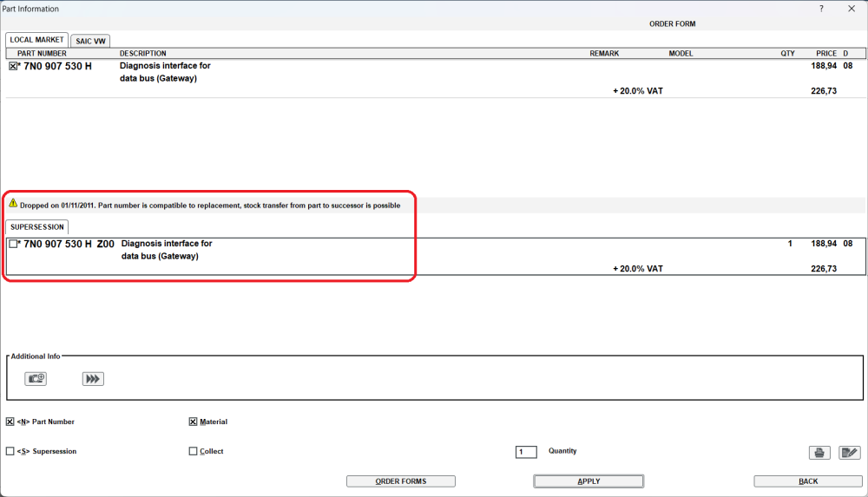Screen dimensions: 868x497
Task: Check the 7N0 907 530 H Z00 supersession checkbox
Action: (13, 244)
